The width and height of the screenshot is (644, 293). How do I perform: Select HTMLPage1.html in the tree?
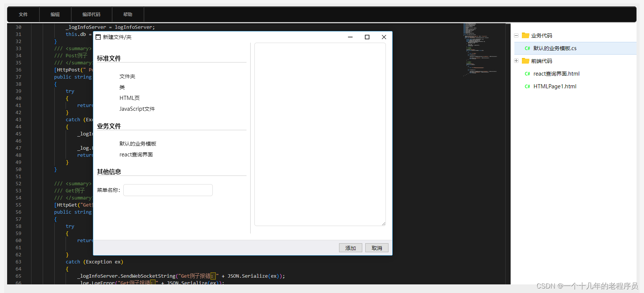[x=555, y=86]
